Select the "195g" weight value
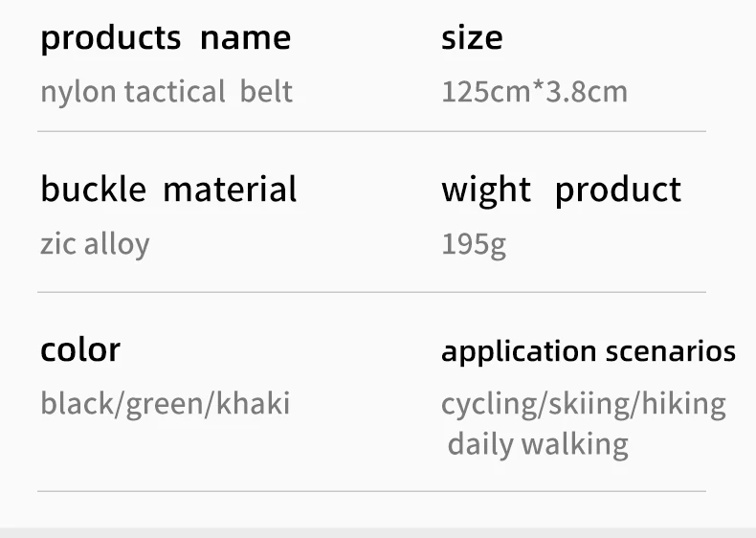Screen dimensions: 756x538 point(474,244)
